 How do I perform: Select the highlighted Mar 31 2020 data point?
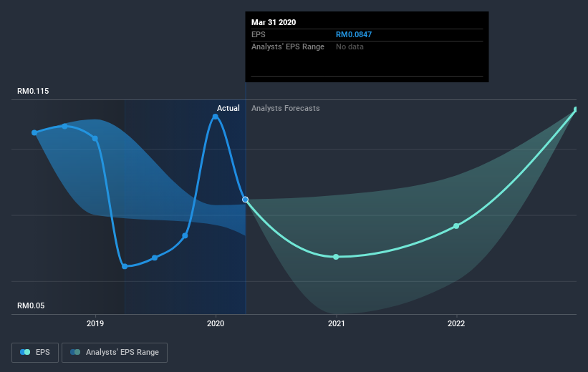point(246,200)
